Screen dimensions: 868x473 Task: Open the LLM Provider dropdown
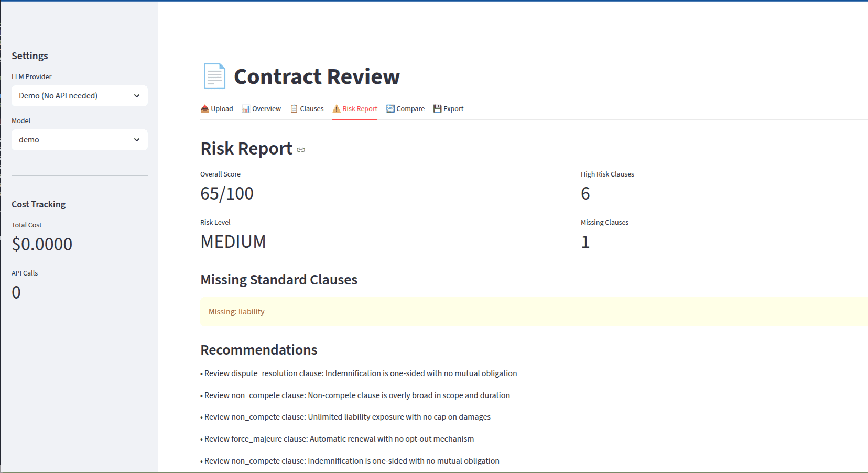click(x=79, y=95)
